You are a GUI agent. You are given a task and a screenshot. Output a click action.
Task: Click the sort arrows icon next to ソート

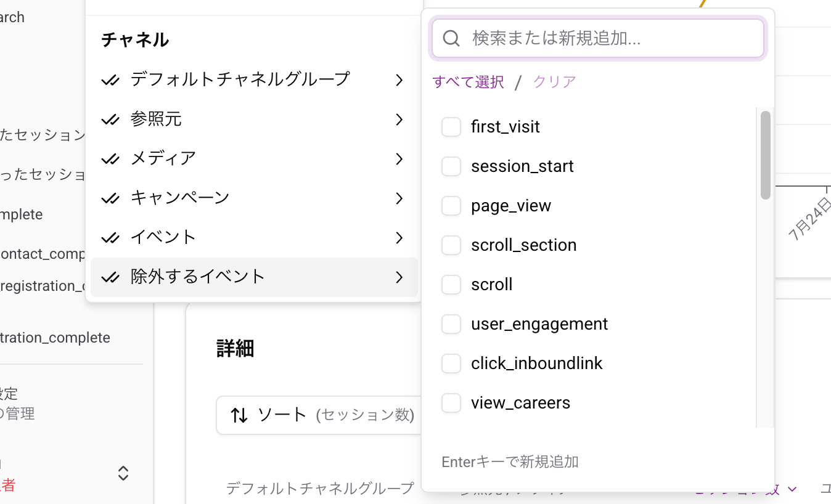point(239,415)
